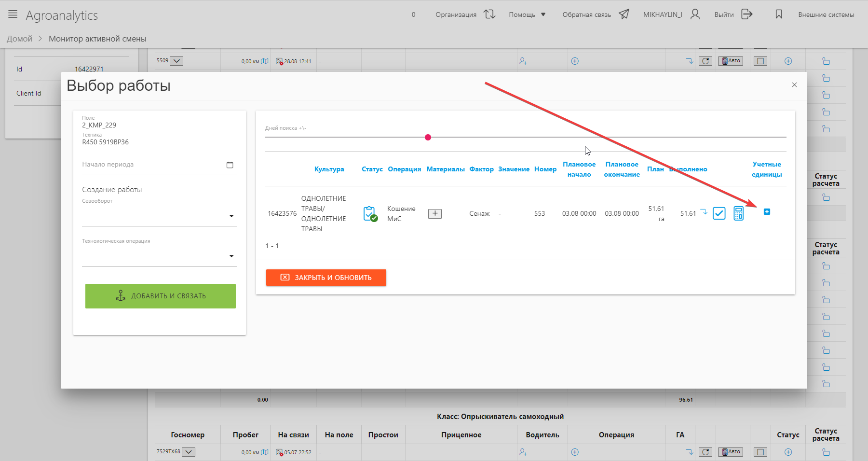This screenshot has width=868, height=461.
Task: Click the paper plane feedback icon
Action: pos(624,14)
